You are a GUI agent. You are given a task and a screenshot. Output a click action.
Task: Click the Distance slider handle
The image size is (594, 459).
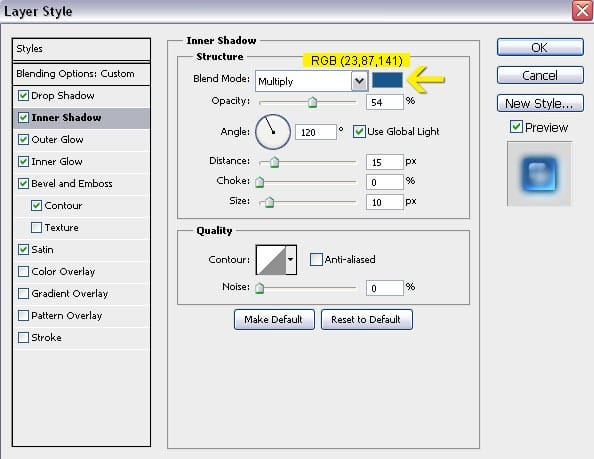tap(274, 162)
